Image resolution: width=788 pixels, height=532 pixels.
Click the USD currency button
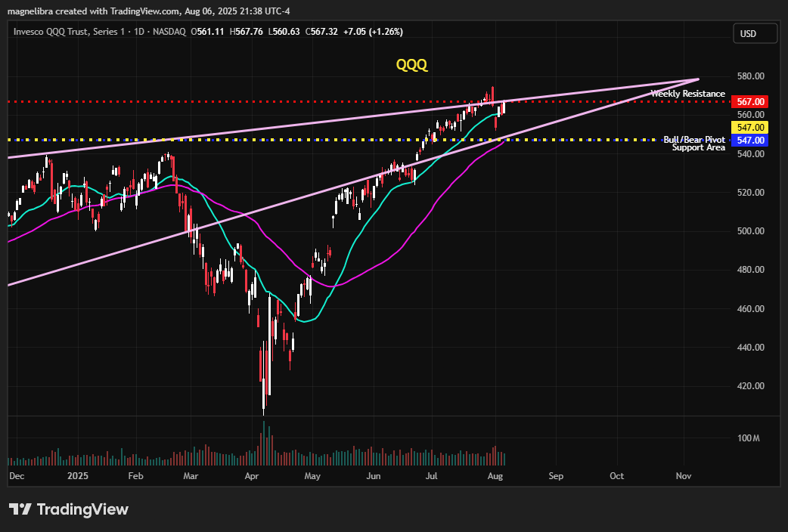click(x=755, y=34)
